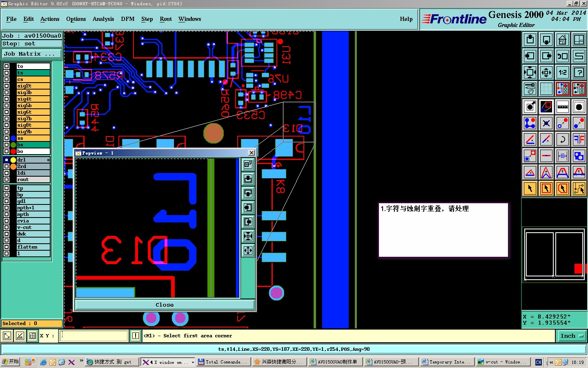The width and height of the screenshot is (588, 368).
Task: Click the pan up arrow icon
Action: pos(530,40)
